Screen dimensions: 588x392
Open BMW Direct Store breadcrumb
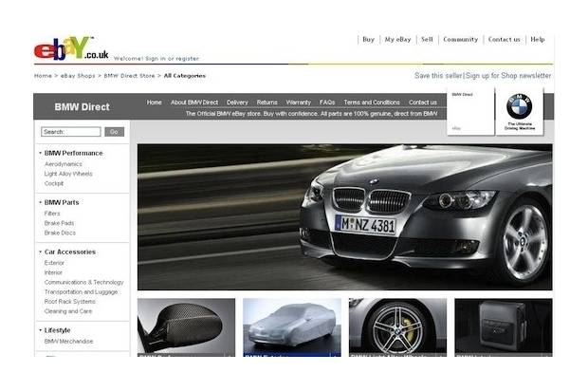click(x=129, y=76)
